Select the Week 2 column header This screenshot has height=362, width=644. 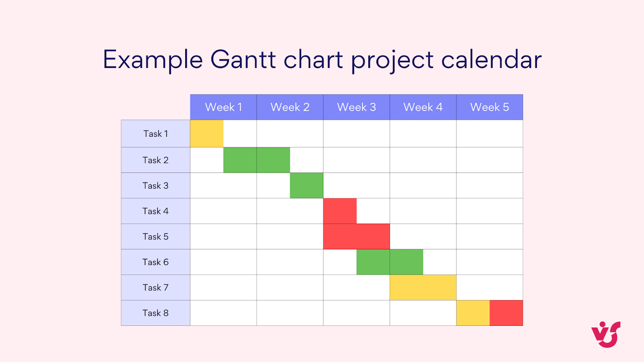click(x=290, y=107)
